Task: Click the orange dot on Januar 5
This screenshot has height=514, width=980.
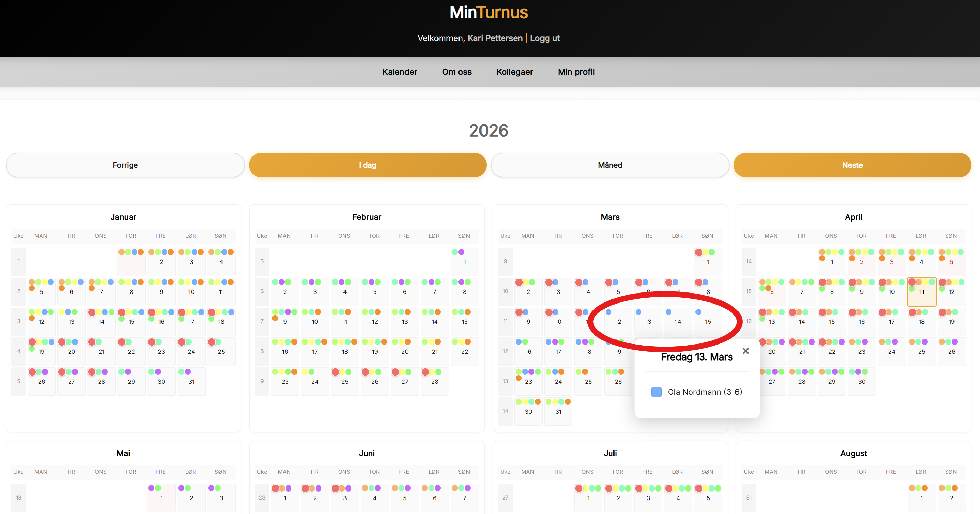Action: (x=32, y=289)
